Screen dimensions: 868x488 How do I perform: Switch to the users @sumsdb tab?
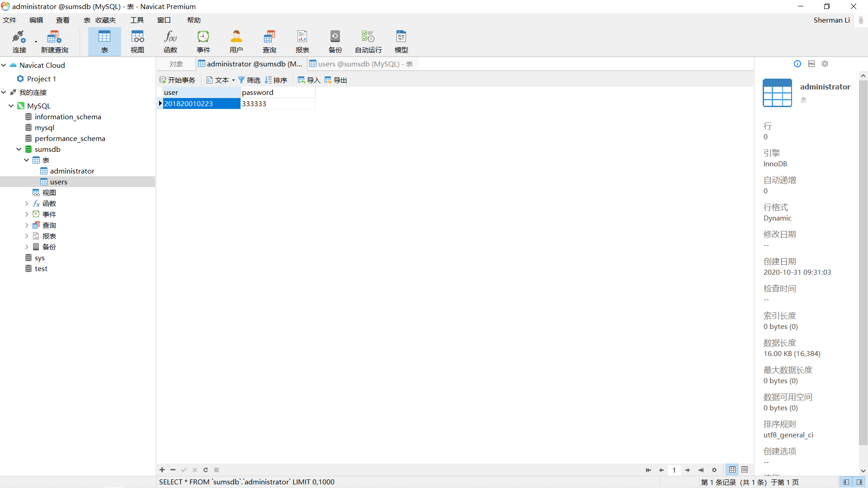tap(362, 64)
